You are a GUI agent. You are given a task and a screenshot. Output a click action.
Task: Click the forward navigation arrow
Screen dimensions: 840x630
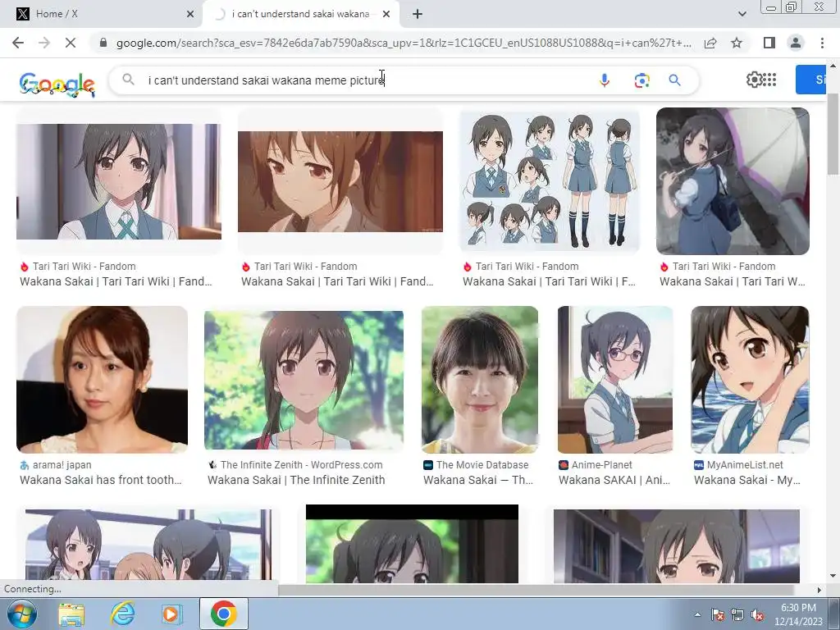(x=44, y=43)
